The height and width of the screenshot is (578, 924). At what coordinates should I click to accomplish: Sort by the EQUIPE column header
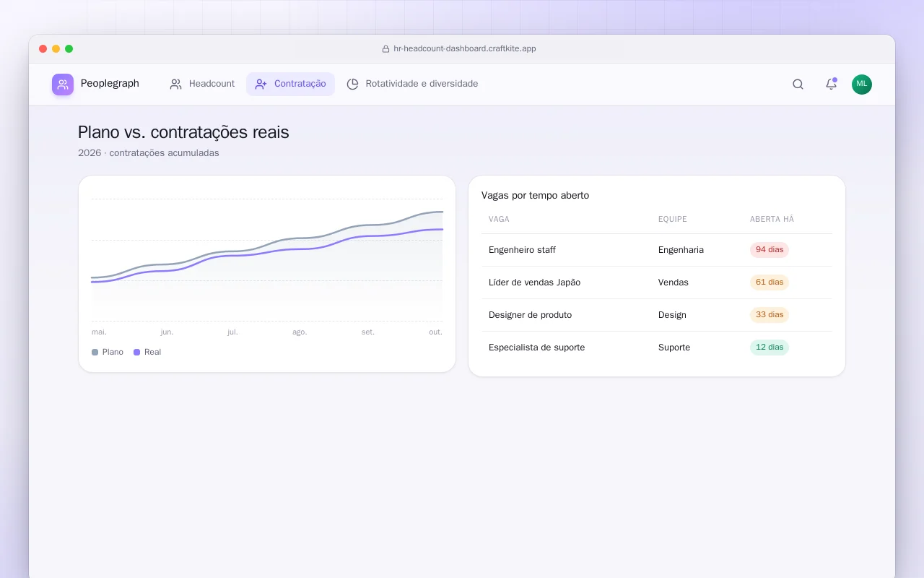pos(672,219)
